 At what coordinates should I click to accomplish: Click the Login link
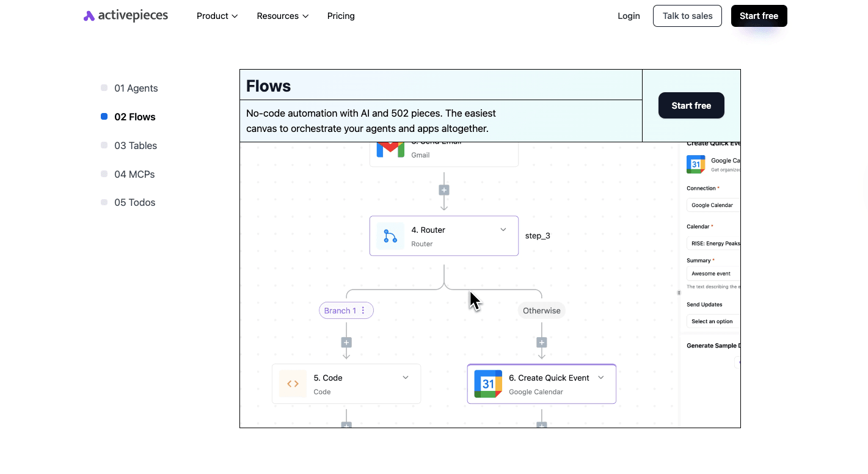pyautogui.click(x=629, y=16)
